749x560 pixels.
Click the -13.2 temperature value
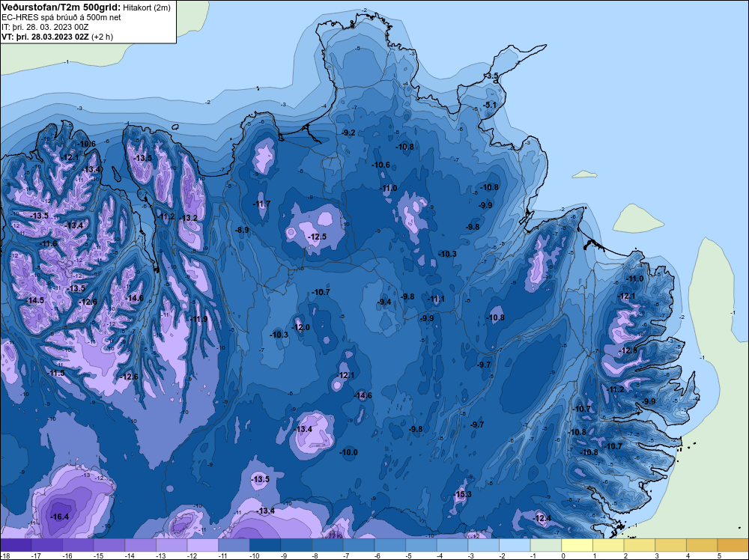(x=189, y=218)
